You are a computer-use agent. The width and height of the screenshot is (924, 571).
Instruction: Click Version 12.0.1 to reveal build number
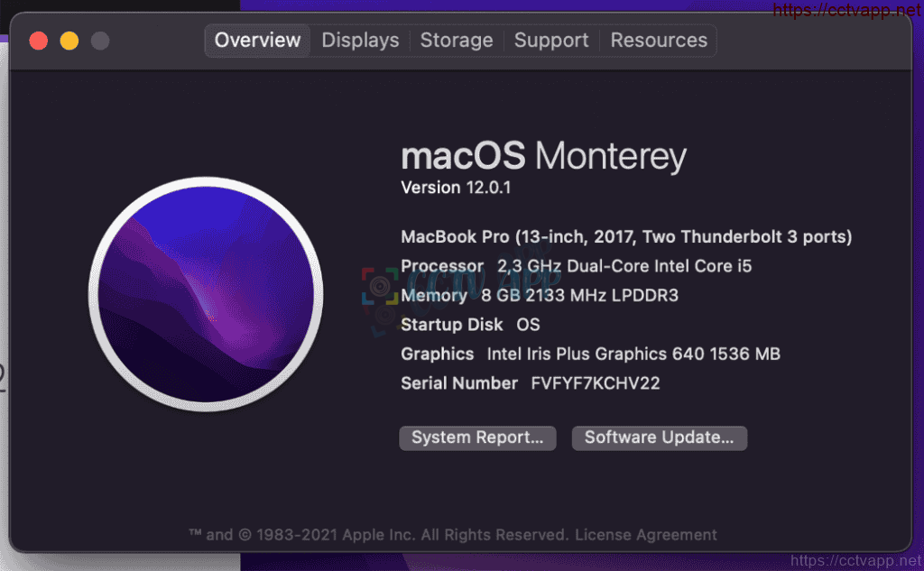tap(456, 188)
